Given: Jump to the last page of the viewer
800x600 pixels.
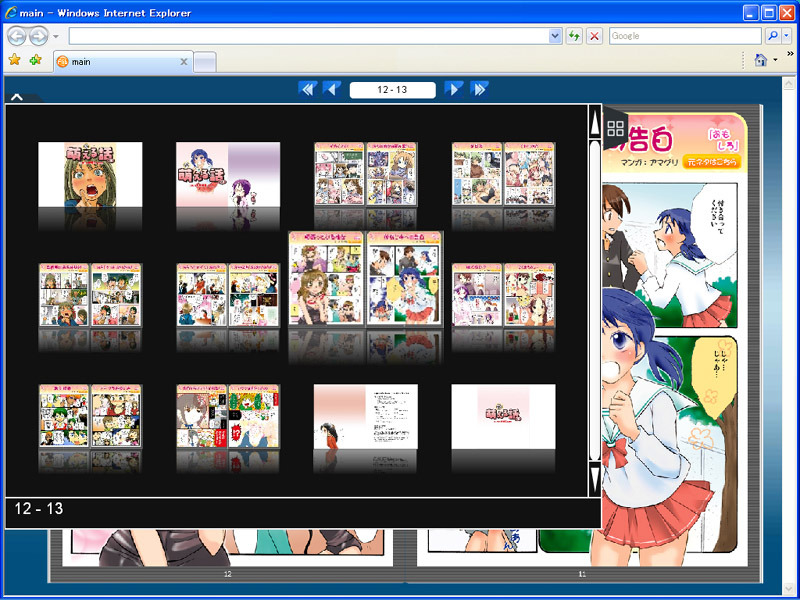Looking at the screenshot, I should (x=479, y=89).
